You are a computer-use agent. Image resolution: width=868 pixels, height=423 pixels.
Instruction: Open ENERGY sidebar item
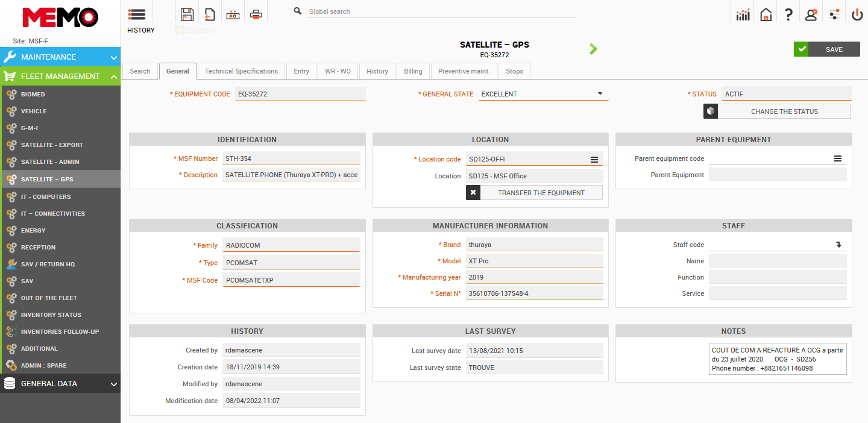[60, 230]
